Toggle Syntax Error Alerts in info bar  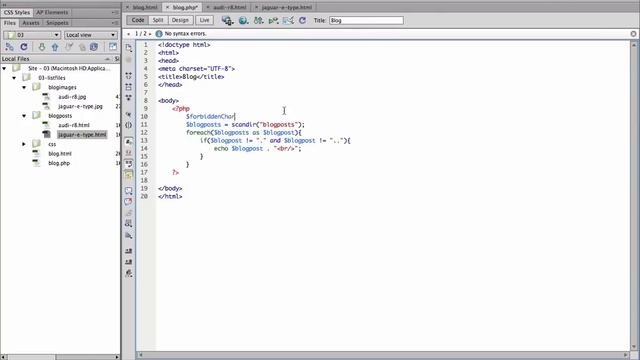pyautogui.click(x=129, y=176)
